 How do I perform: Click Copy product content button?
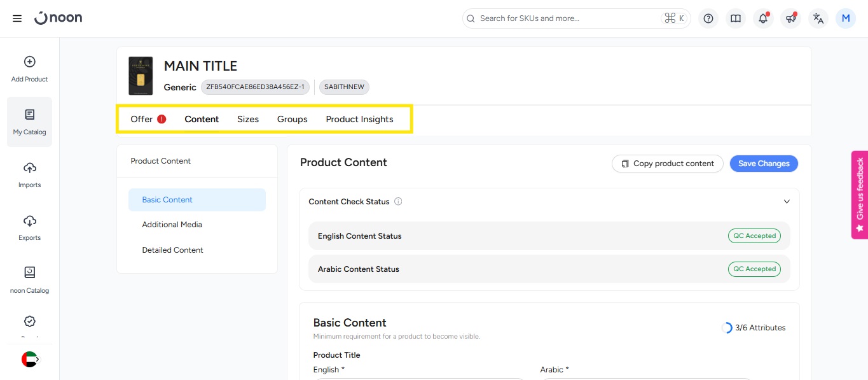pos(667,164)
